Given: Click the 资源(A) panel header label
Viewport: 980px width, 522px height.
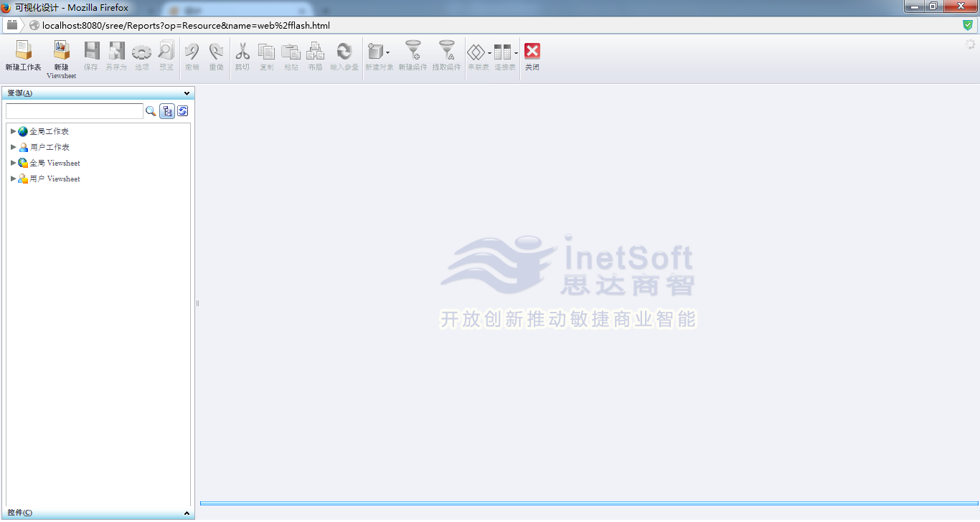Looking at the screenshot, I should 20,93.
